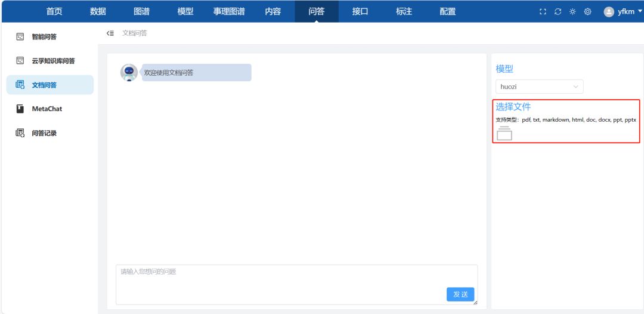Open the huozi model dropdown
This screenshot has height=314, width=644.
(539, 87)
